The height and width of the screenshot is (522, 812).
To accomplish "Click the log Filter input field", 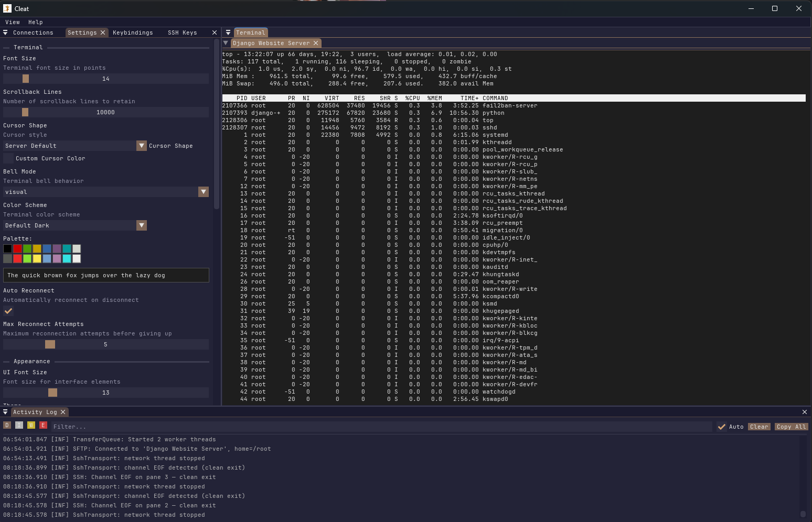I will coord(381,427).
